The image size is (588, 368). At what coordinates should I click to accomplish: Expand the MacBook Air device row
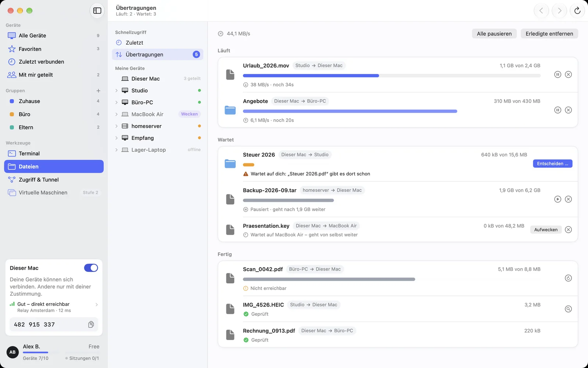[116, 114]
